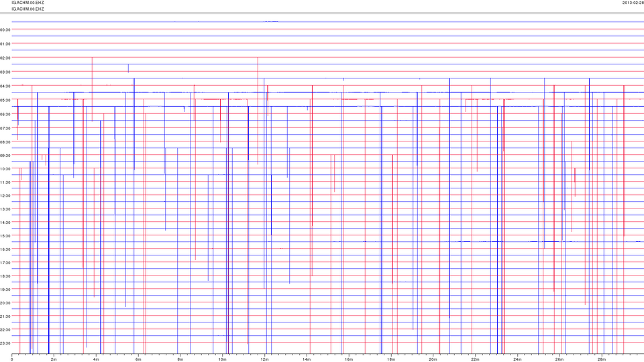Click the 02:30 time row label
This screenshot has width=644, height=362.
click(x=5, y=58)
